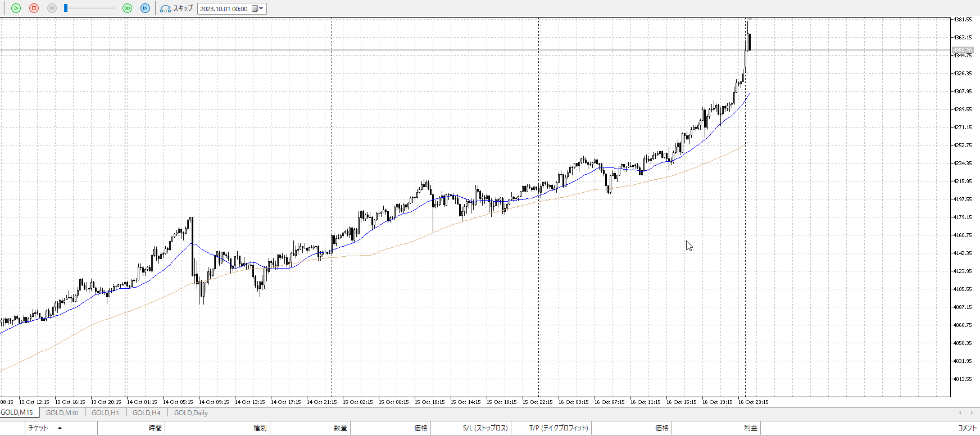Click the 2023.10.01 00:00 date field
This screenshot has height=436, width=980.
(x=224, y=9)
